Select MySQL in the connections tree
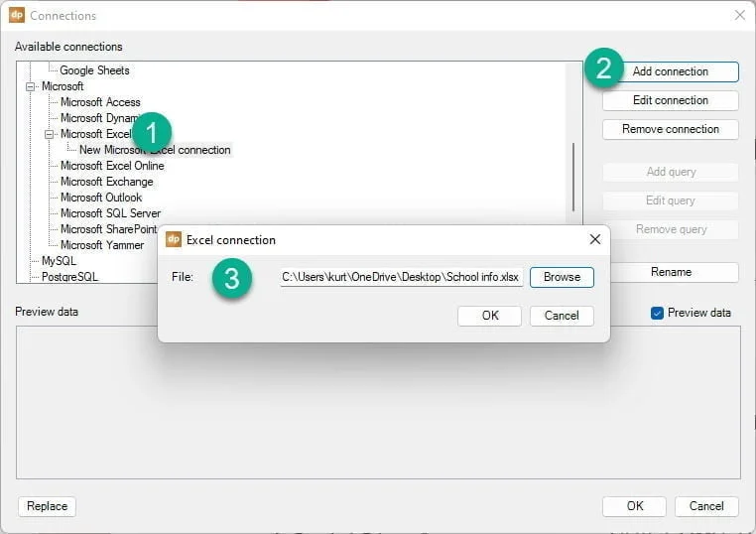The width and height of the screenshot is (756, 534). point(59,261)
